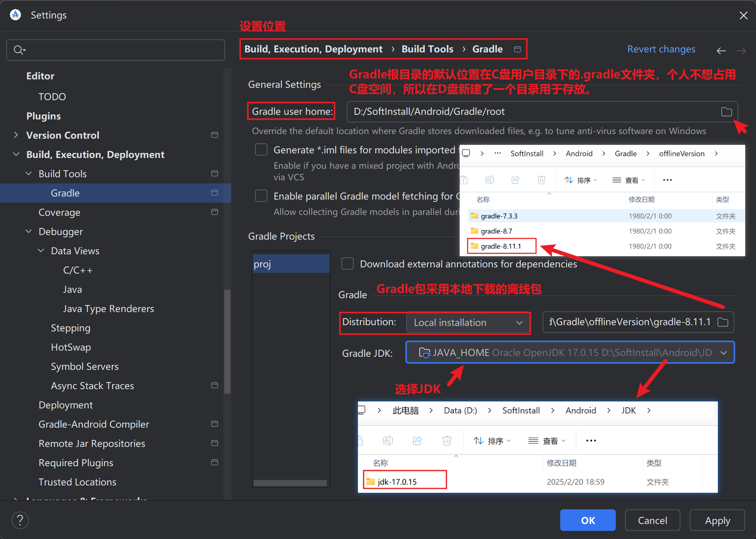Open the view (查看) dropdown in JDK explorer
Screen dimensions: 756x539
pos(547,441)
